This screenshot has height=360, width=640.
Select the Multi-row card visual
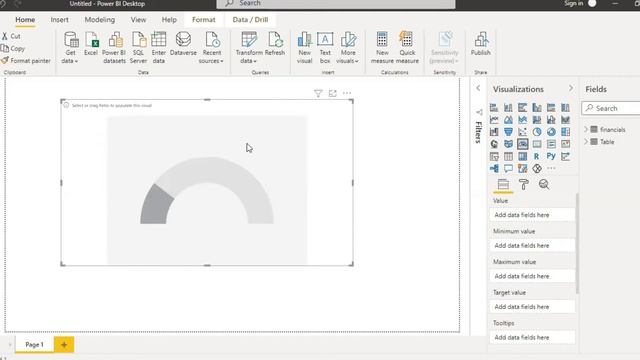pyautogui.click(x=551, y=144)
